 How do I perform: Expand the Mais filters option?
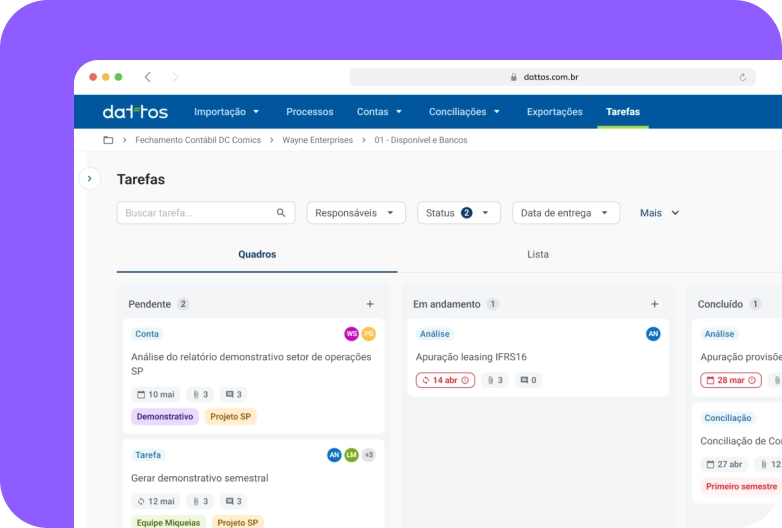coord(659,213)
